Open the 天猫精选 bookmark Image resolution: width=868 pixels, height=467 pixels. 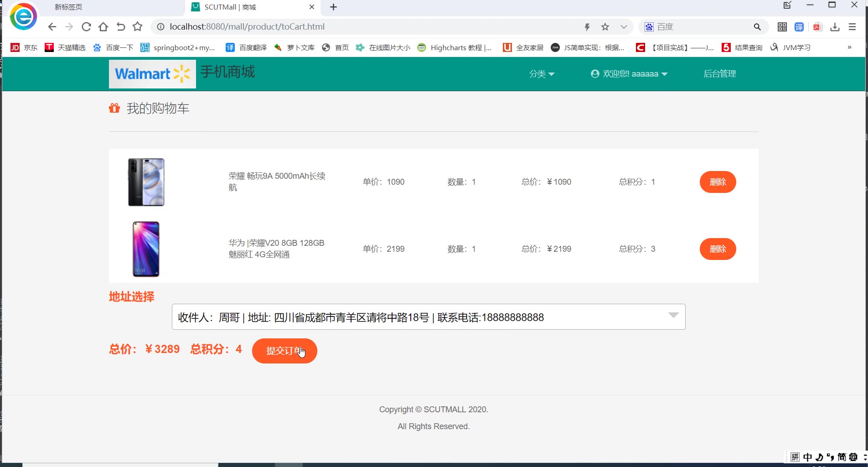[65, 47]
